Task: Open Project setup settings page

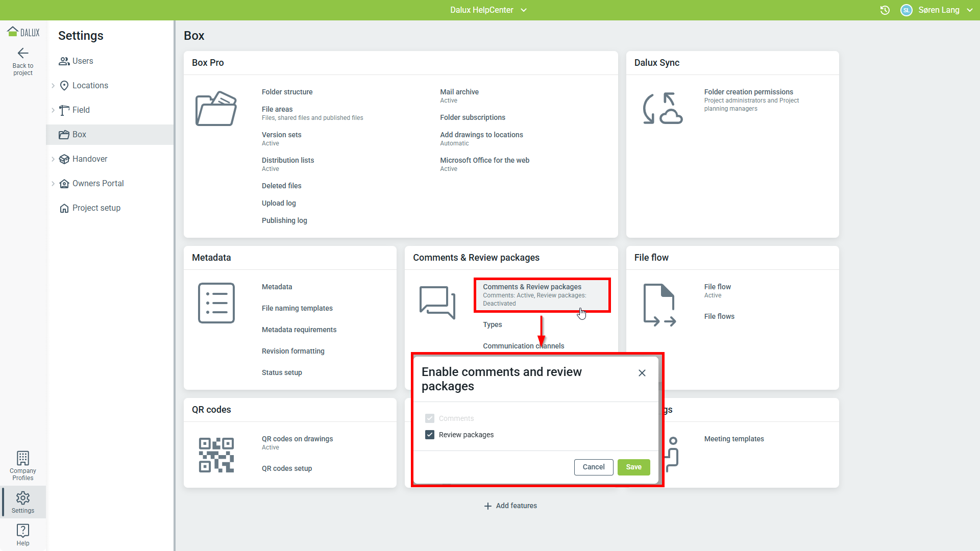Action: (96, 208)
